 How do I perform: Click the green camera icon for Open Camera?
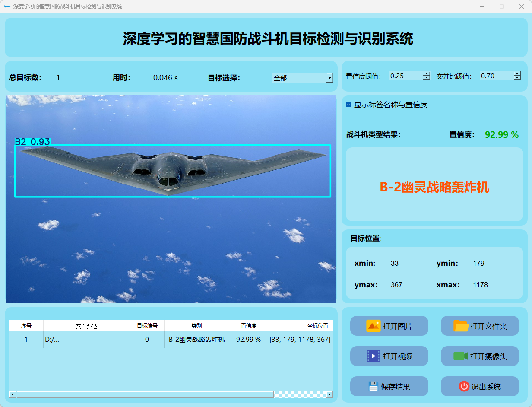click(461, 356)
